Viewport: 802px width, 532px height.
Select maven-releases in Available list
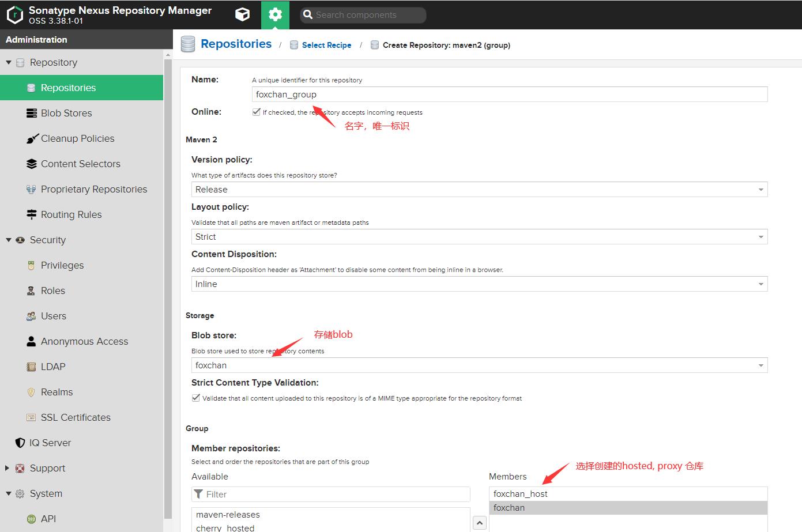click(x=331, y=515)
